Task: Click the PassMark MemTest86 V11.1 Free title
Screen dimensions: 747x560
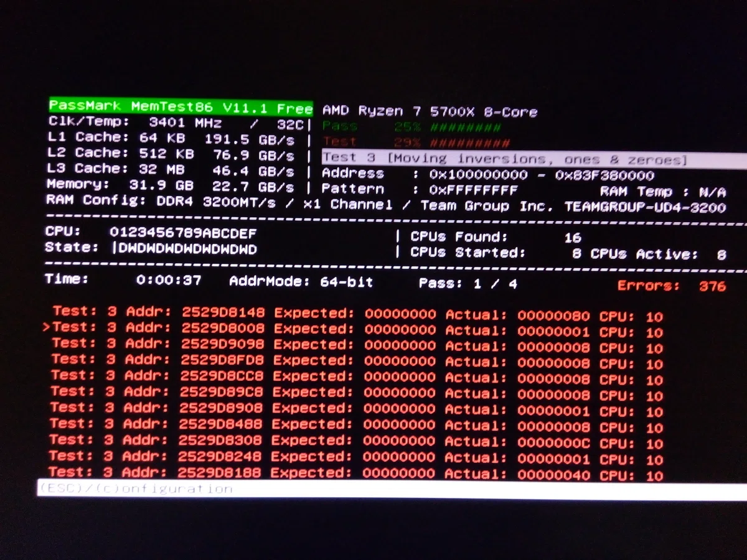Action: (181, 106)
